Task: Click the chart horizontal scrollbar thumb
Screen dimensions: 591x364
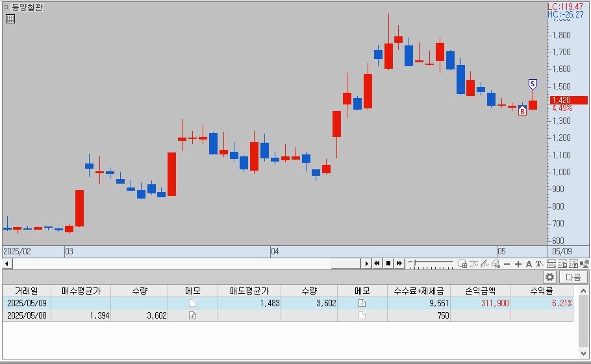Action: [346, 264]
